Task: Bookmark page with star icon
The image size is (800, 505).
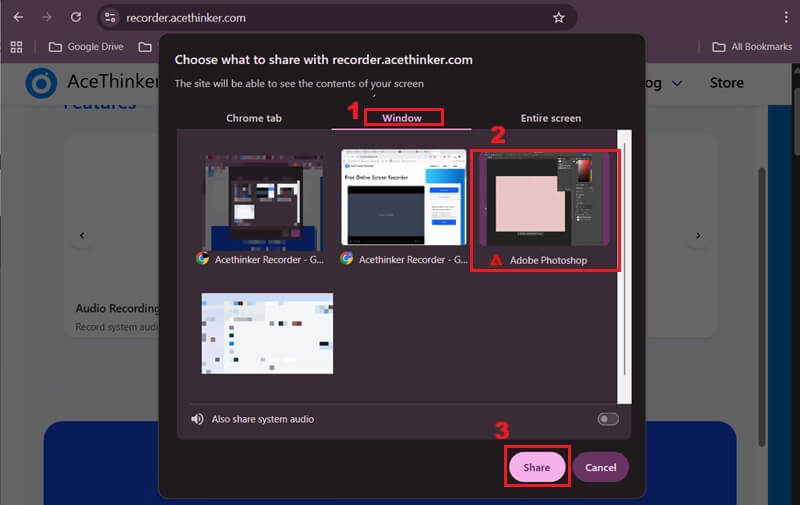Action: tap(558, 17)
